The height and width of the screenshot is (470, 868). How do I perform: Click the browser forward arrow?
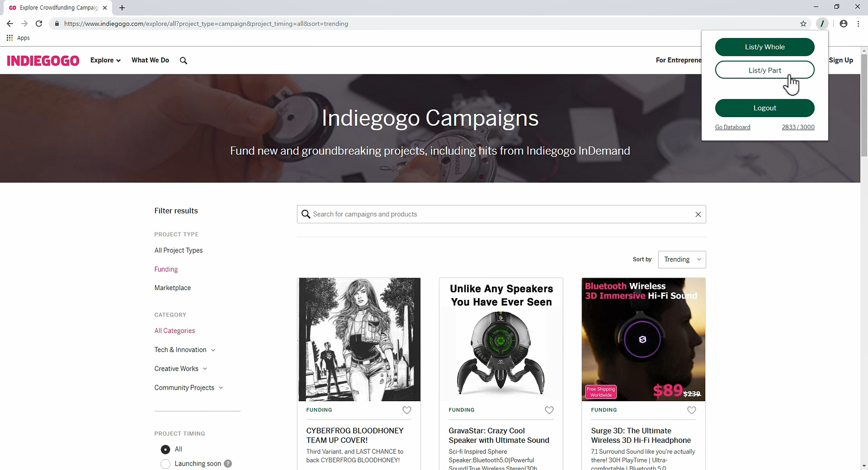24,23
